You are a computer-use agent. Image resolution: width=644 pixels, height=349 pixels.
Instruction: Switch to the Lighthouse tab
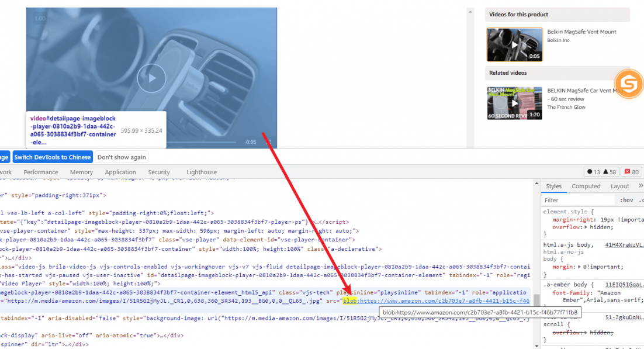point(202,172)
